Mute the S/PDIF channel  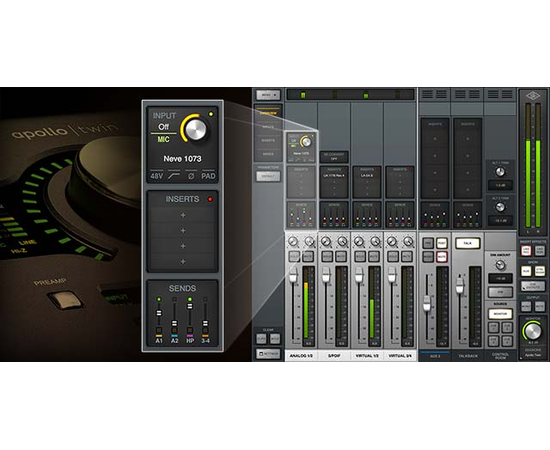[341, 256]
